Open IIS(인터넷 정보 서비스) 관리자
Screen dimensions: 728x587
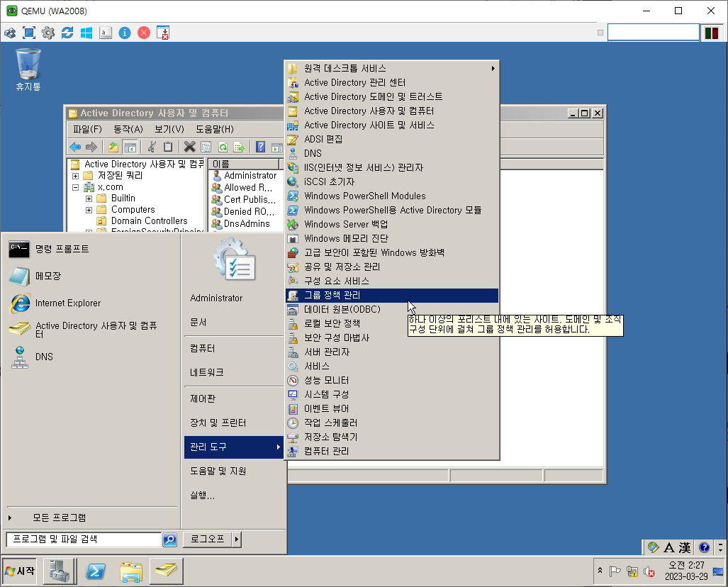391,167
